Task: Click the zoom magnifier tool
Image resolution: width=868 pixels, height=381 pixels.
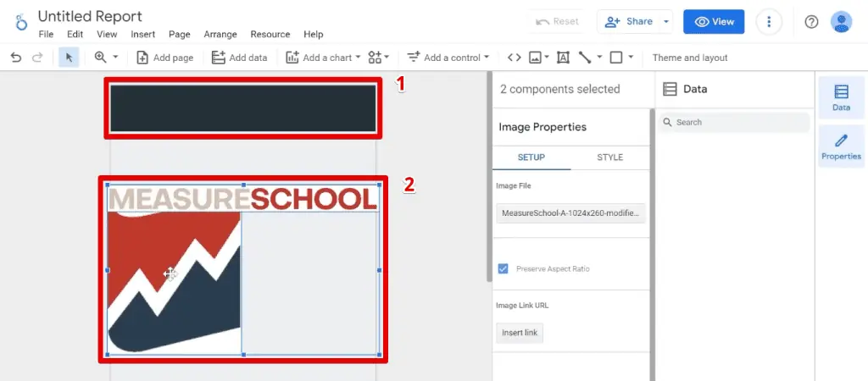Action: click(101, 57)
